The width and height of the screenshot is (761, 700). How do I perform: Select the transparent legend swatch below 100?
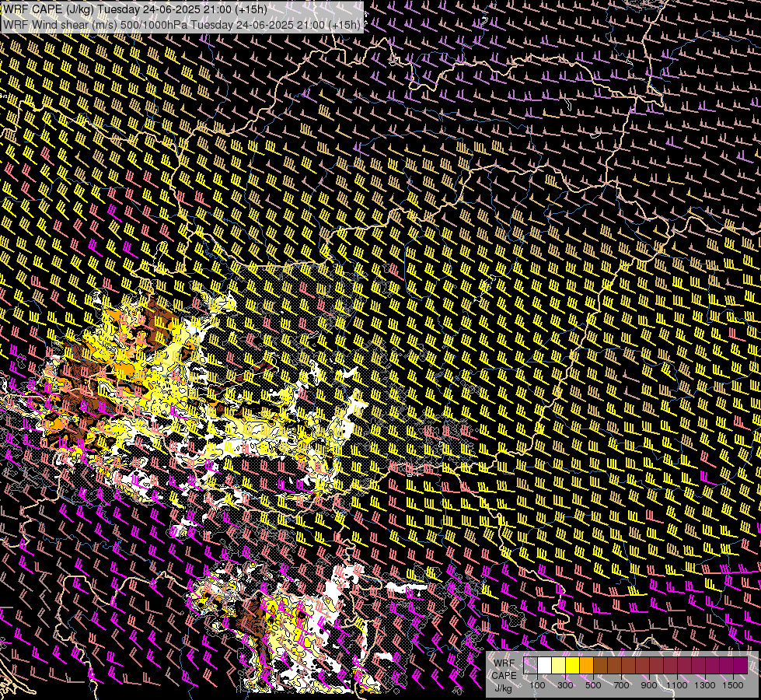pyautogui.click(x=530, y=665)
